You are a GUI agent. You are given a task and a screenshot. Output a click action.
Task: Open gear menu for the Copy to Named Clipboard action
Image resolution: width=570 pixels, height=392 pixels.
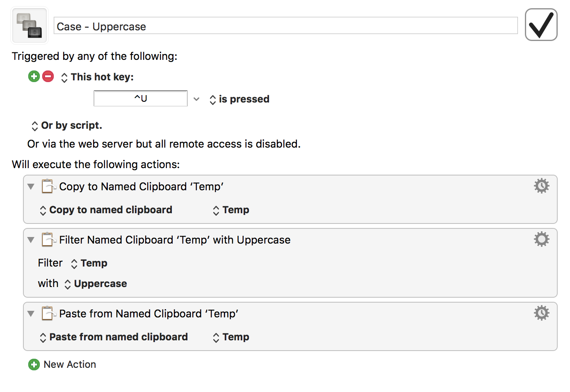pos(541,186)
